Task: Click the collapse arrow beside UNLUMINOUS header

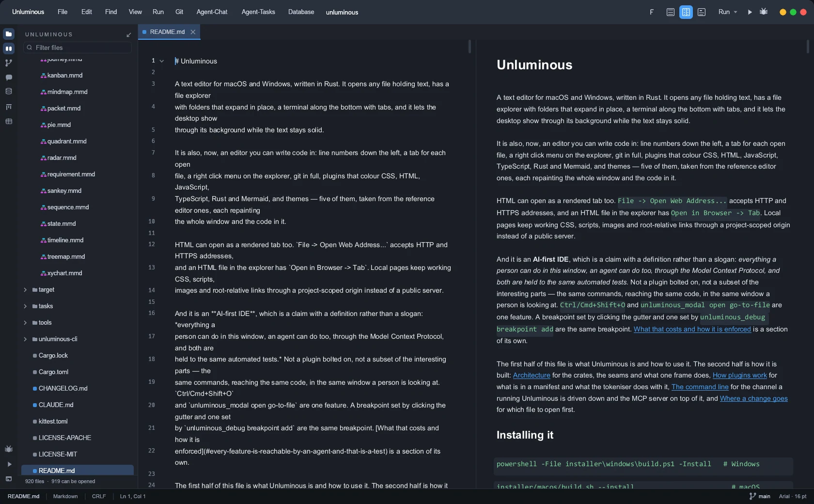Action: [x=129, y=34]
